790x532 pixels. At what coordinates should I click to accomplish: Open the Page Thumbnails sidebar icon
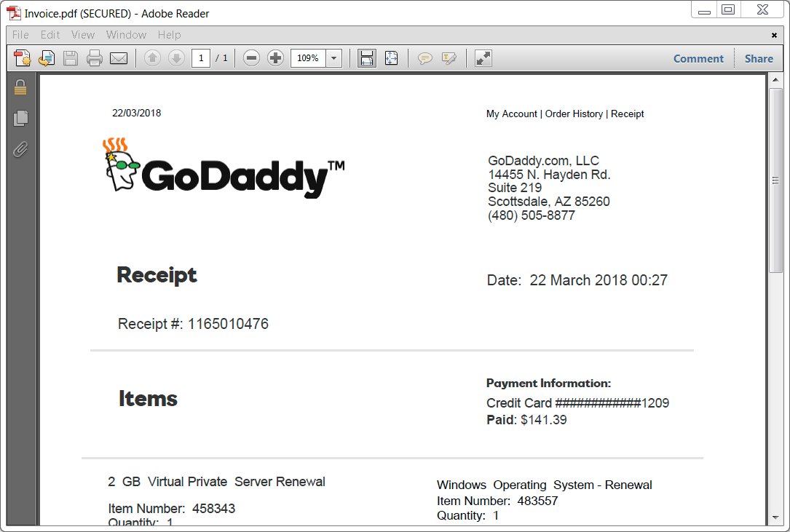pos(20,118)
